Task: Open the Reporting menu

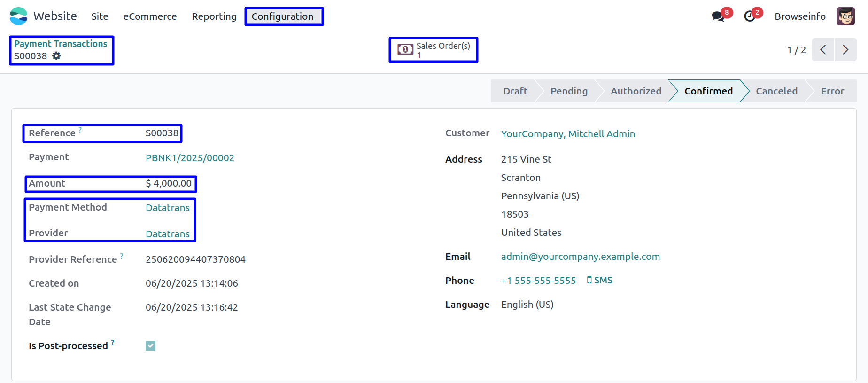Action: (214, 16)
